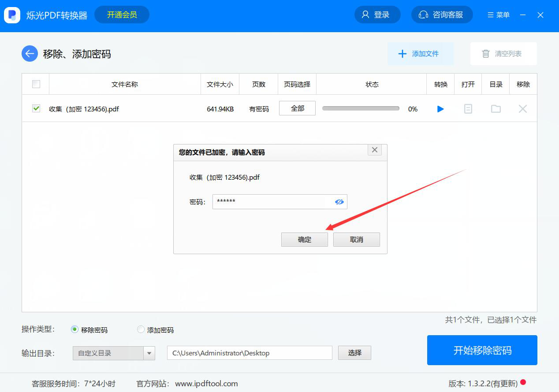The image size is (559, 392).
Task: Click 开始移除密码 button
Action: coord(482,350)
